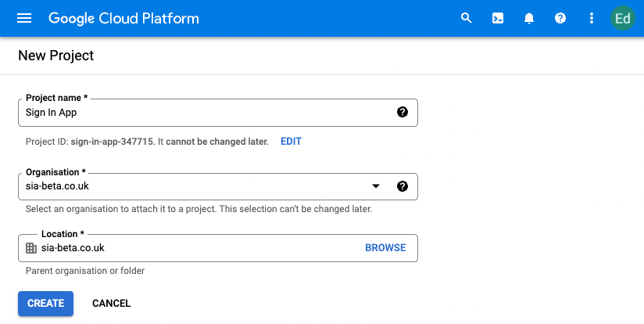Click the Parent organisation or folder hint
Image resolution: width=644 pixels, height=324 pixels.
(x=85, y=271)
